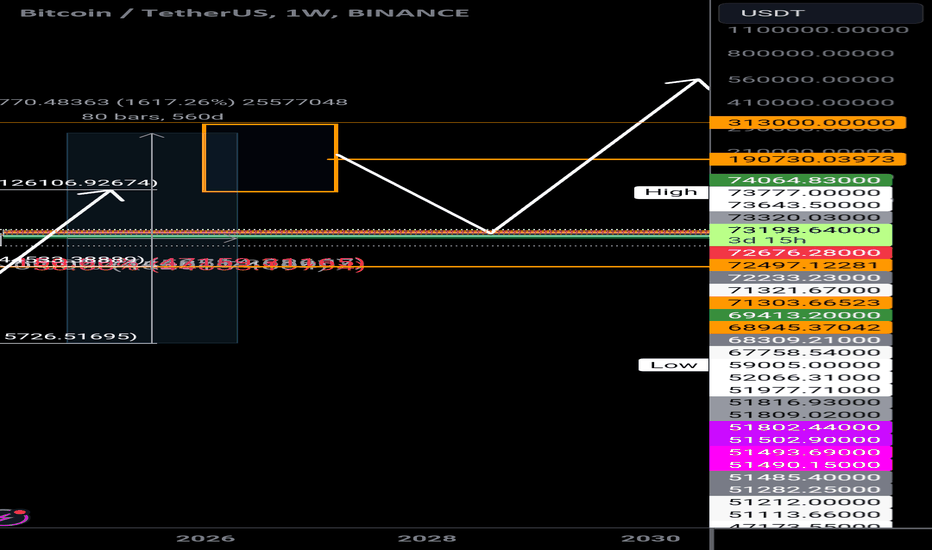
Task: Click the magenta 51490.15000 price label
Action: click(x=801, y=465)
